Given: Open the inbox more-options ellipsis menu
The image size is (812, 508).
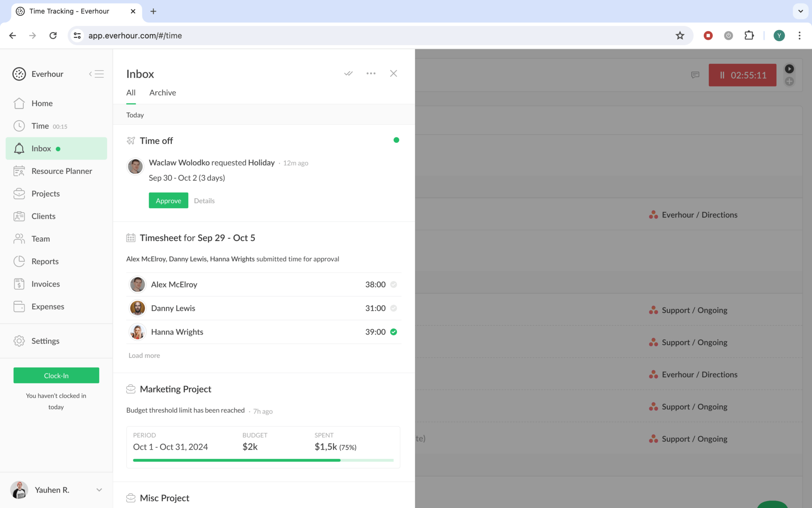Looking at the screenshot, I should (x=371, y=73).
